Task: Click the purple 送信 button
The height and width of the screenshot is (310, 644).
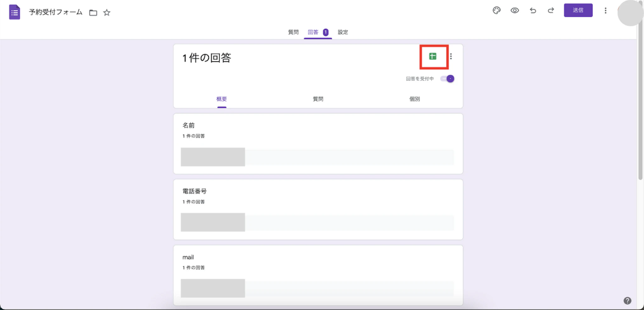Action: tap(578, 10)
